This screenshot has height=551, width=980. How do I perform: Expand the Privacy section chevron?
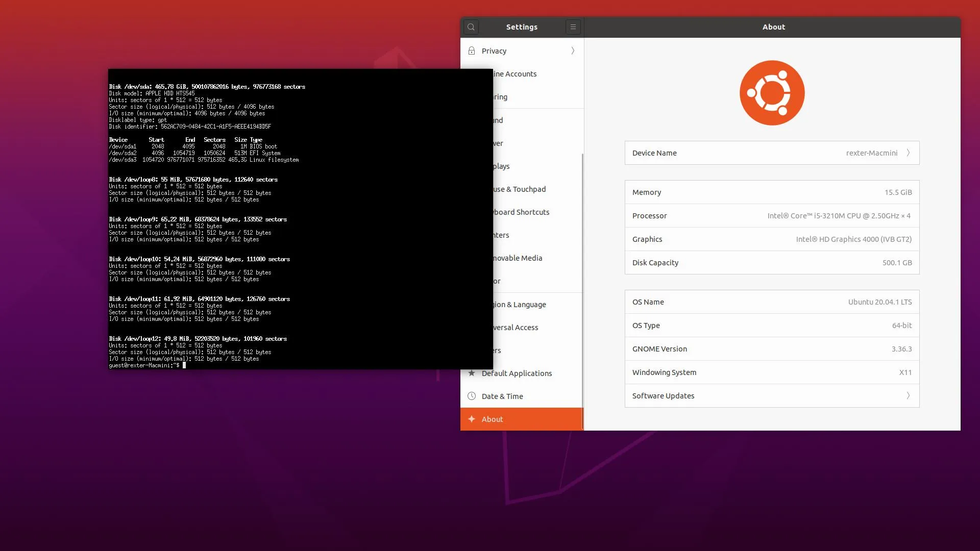point(573,51)
